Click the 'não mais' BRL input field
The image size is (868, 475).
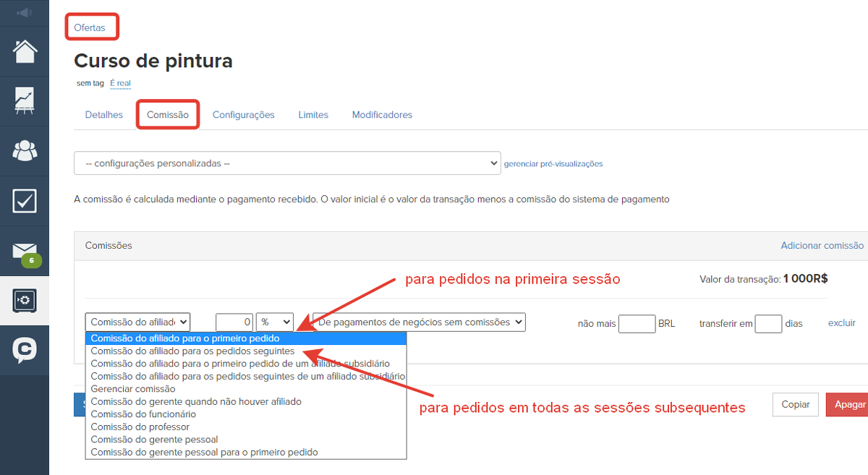click(637, 323)
